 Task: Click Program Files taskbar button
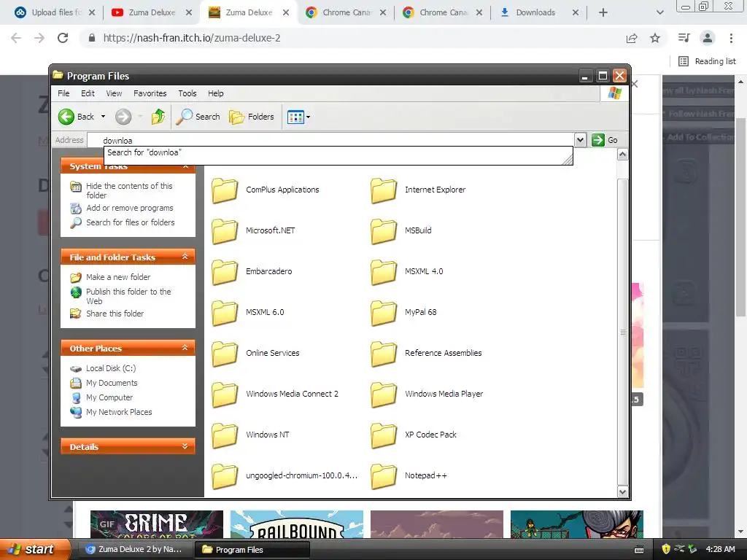252,550
